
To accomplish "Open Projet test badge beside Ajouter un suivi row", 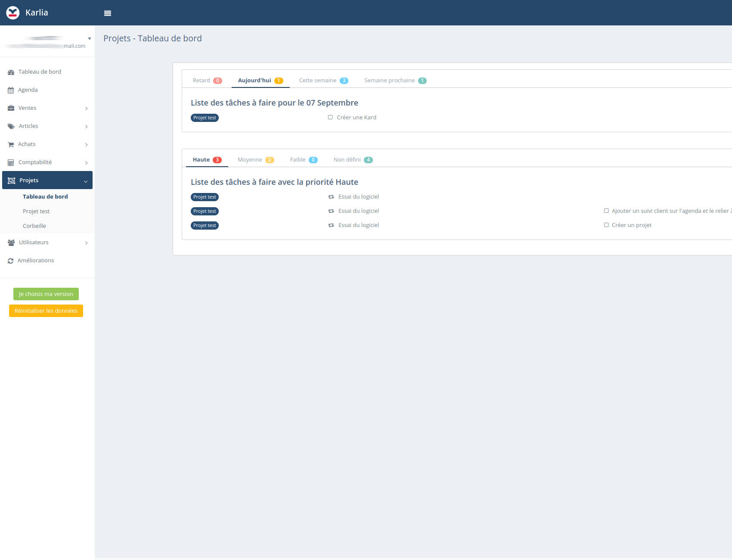I will tap(205, 211).
